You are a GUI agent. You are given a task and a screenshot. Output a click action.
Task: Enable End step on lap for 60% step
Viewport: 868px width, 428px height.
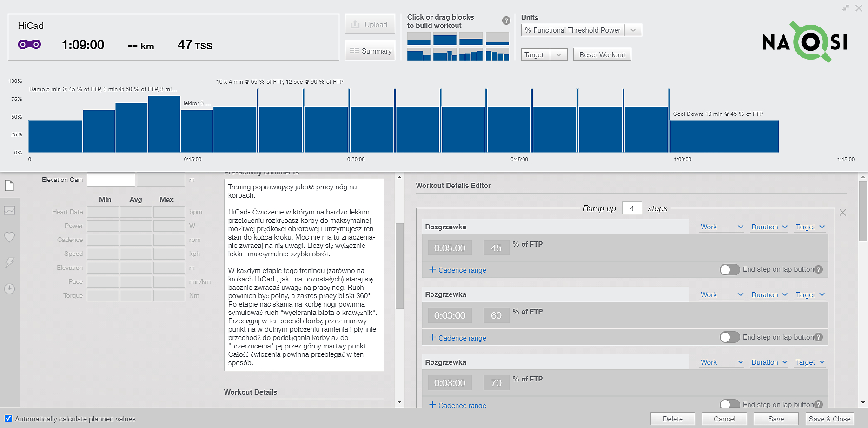pos(729,337)
